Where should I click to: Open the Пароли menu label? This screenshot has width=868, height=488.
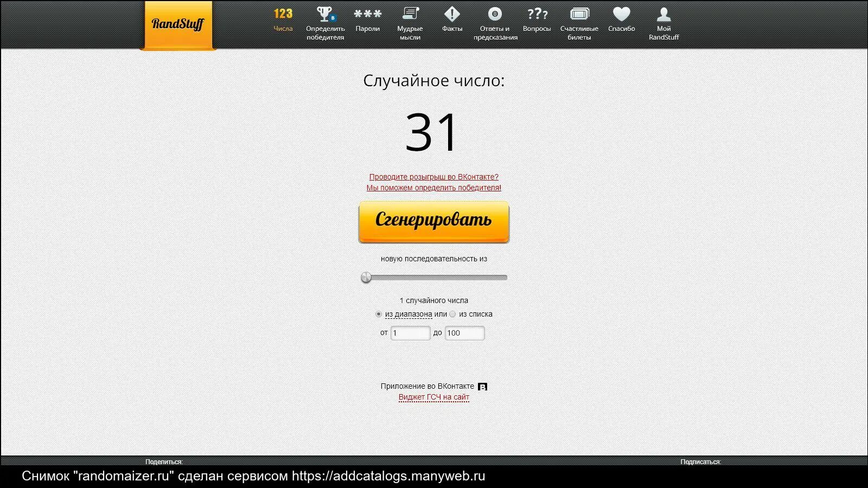(368, 29)
